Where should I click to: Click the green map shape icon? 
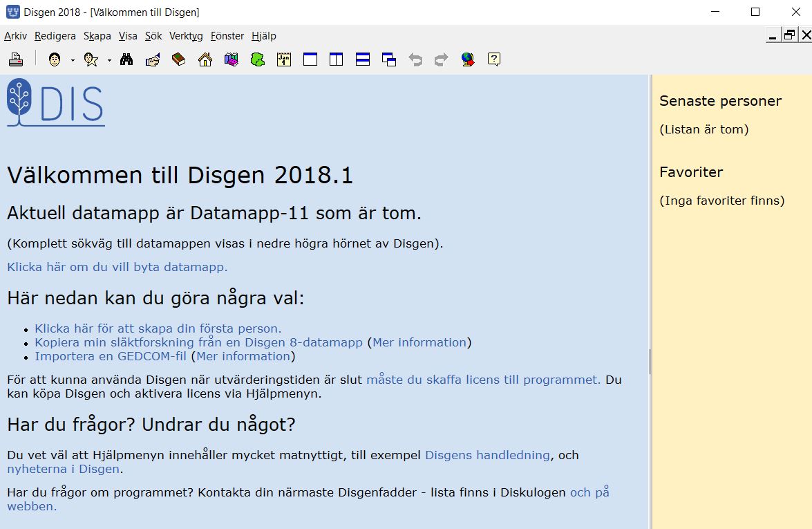pos(257,59)
